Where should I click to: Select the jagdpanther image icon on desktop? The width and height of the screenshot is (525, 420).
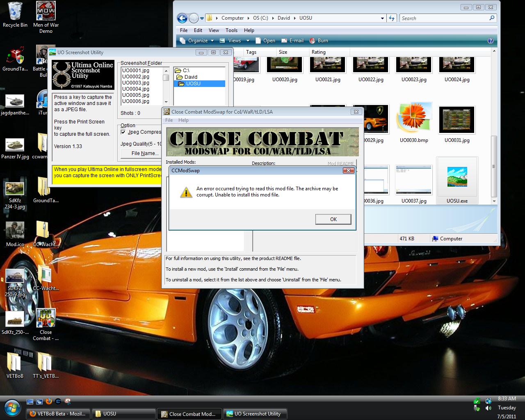[x=15, y=105]
